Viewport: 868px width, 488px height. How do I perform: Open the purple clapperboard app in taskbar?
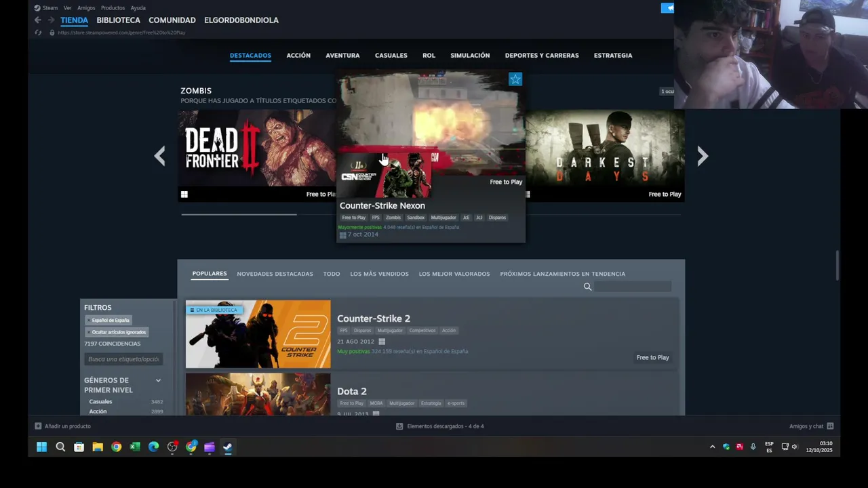click(210, 447)
